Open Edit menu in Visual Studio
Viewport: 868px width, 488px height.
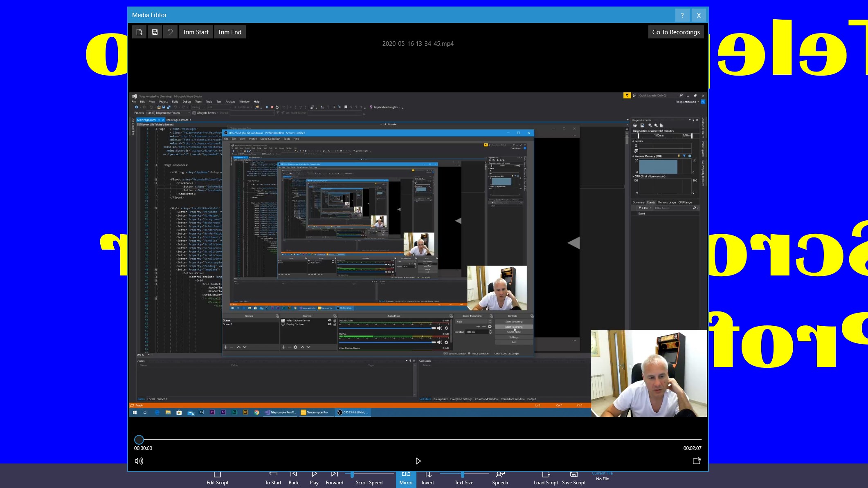(141, 101)
